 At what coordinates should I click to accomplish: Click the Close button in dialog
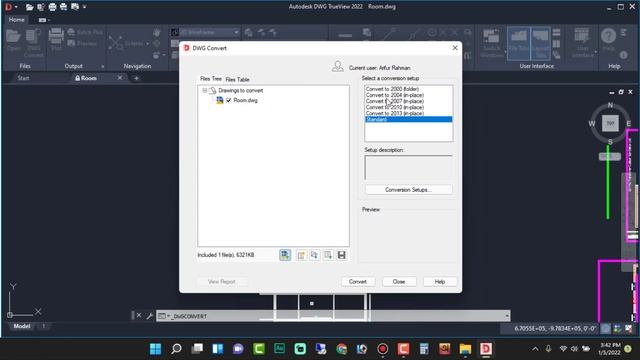point(399,282)
